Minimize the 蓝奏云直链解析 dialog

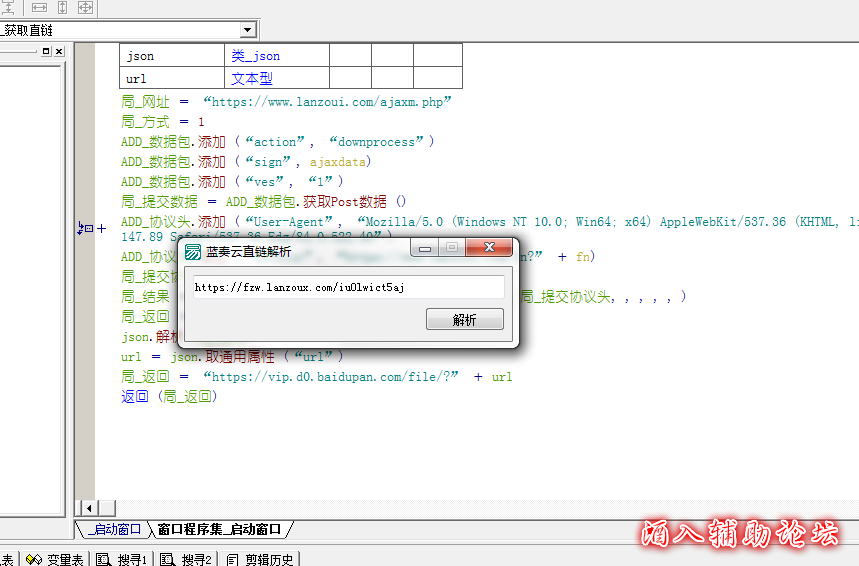(426, 248)
